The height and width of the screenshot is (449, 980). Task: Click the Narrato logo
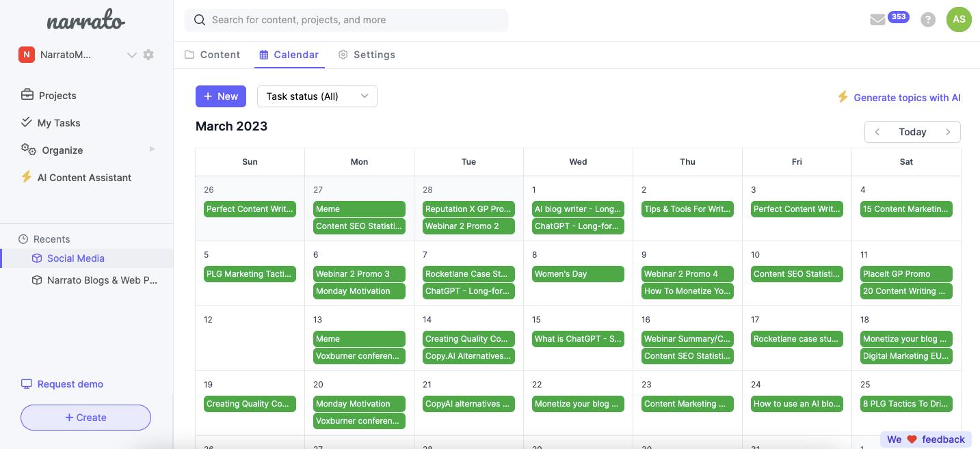pyautogui.click(x=85, y=22)
